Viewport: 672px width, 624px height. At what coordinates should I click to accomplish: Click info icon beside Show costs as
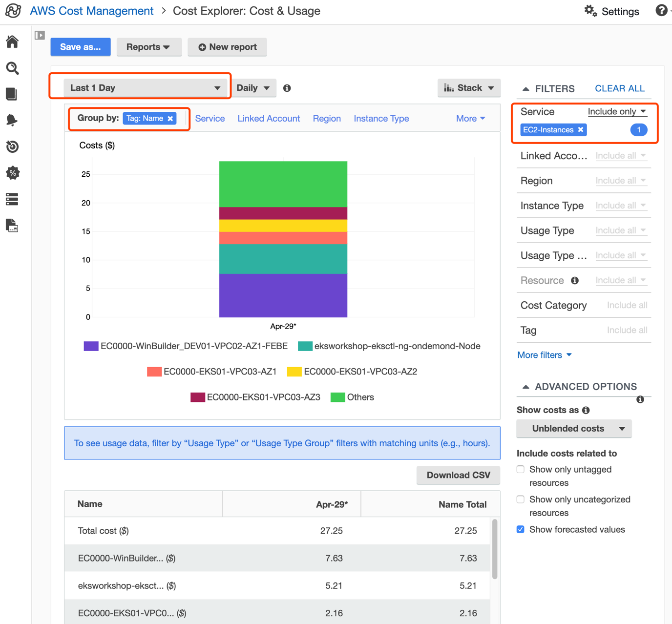pos(586,410)
